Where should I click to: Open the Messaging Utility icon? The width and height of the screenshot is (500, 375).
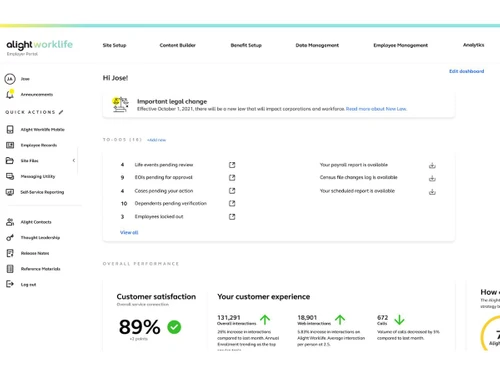(x=10, y=176)
